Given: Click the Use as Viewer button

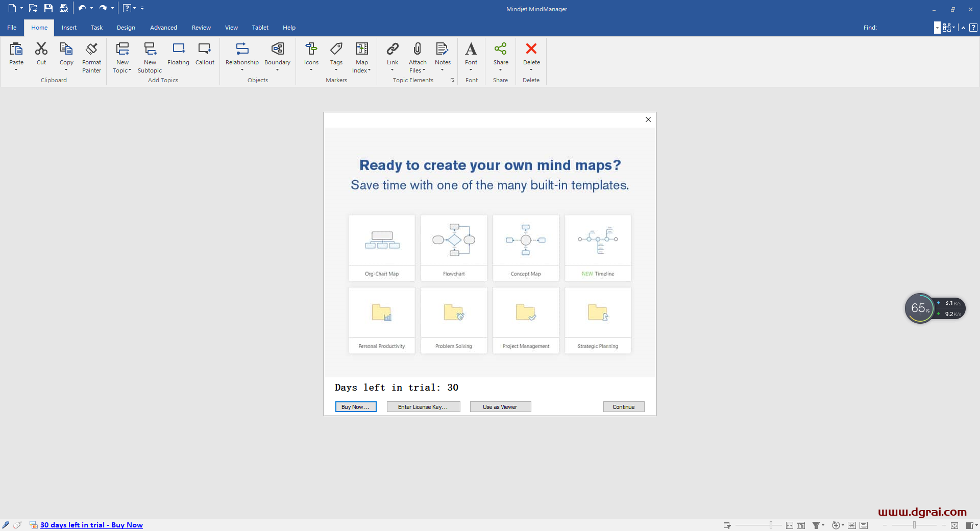Looking at the screenshot, I should click(x=500, y=407).
